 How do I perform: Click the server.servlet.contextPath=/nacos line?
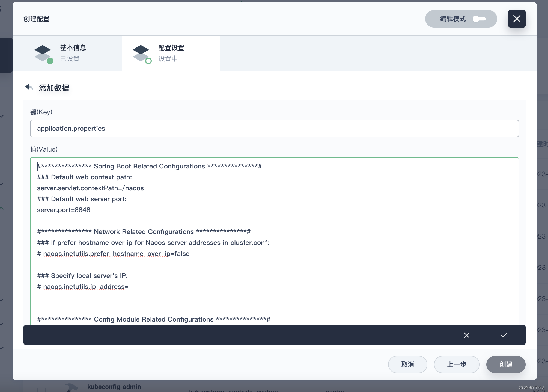[x=90, y=188]
